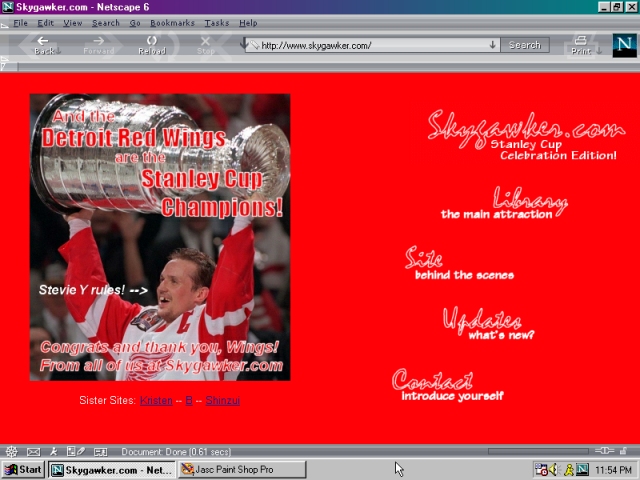
Task: Click the volume speaker tray icon
Action: coord(555,470)
